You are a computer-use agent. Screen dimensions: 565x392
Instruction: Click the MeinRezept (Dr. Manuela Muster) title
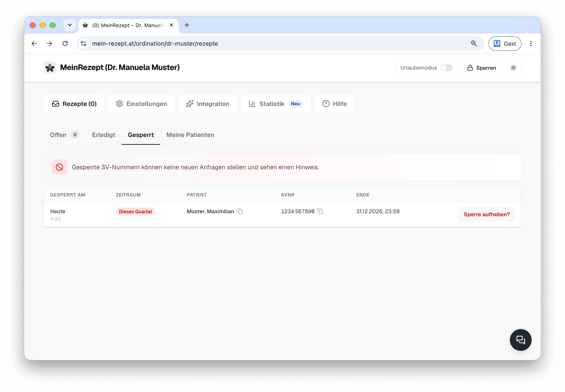pyautogui.click(x=120, y=68)
